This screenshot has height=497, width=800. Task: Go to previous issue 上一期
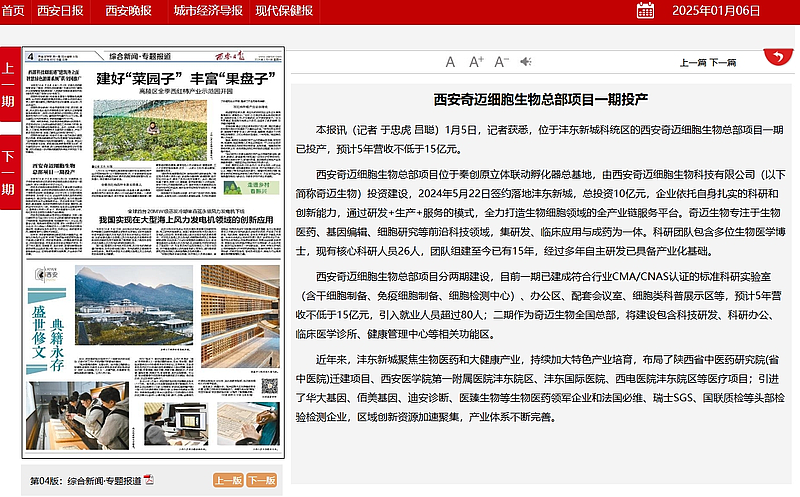9,84
